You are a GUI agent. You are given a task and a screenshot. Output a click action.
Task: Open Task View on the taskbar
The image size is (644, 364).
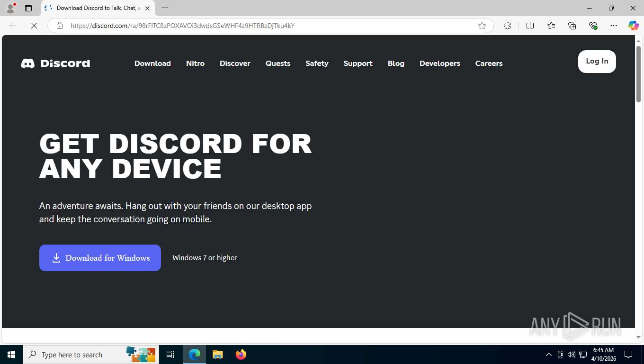pos(170,355)
